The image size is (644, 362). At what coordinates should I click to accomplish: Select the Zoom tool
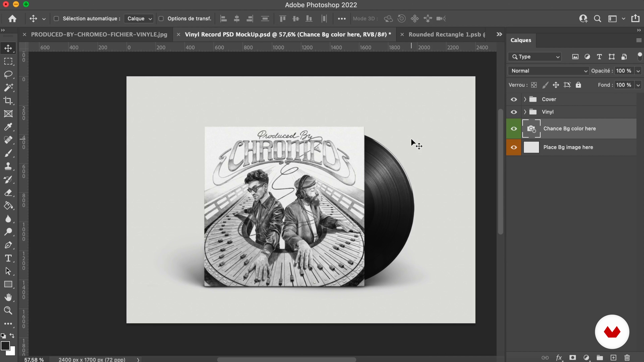(8, 311)
